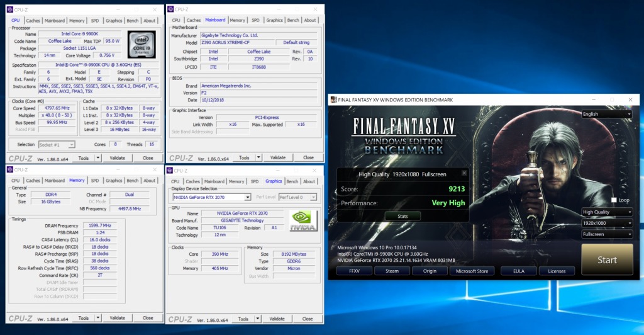Image resolution: width=644 pixels, height=335 pixels.
Task: Click the Close button in the Graphics window
Action: [307, 319]
